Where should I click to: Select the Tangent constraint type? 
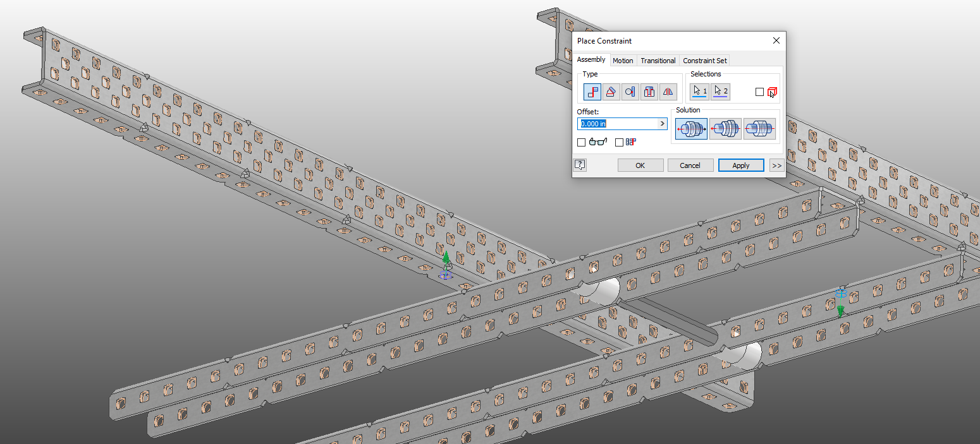coord(630,92)
